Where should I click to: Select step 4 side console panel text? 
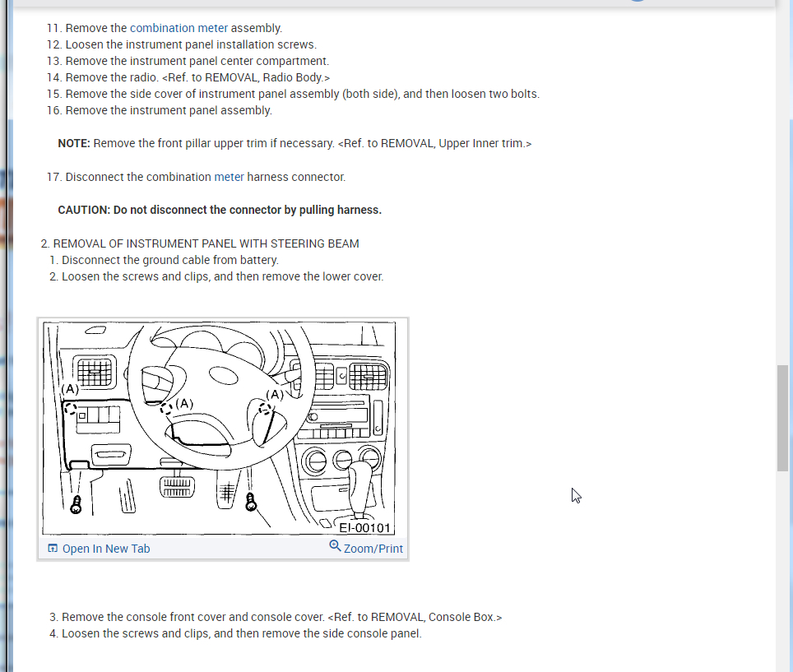[235, 633]
